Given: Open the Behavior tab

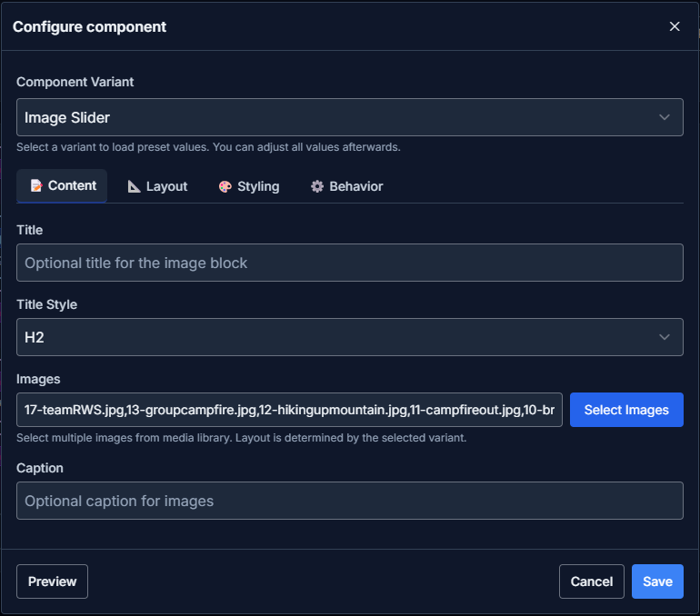Looking at the screenshot, I should 346,186.
